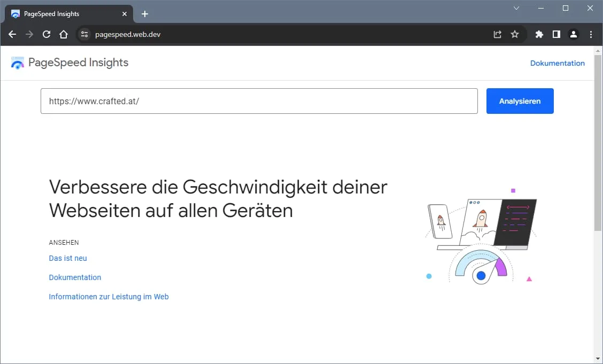The height and width of the screenshot is (364, 603).
Task: Click the Analysieren button
Action: pyautogui.click(x=520, y=101)
